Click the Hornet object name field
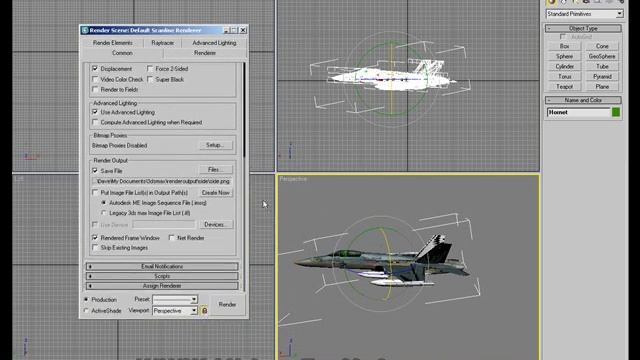Viewport: 640px width, 360px height. pos(578,112)
